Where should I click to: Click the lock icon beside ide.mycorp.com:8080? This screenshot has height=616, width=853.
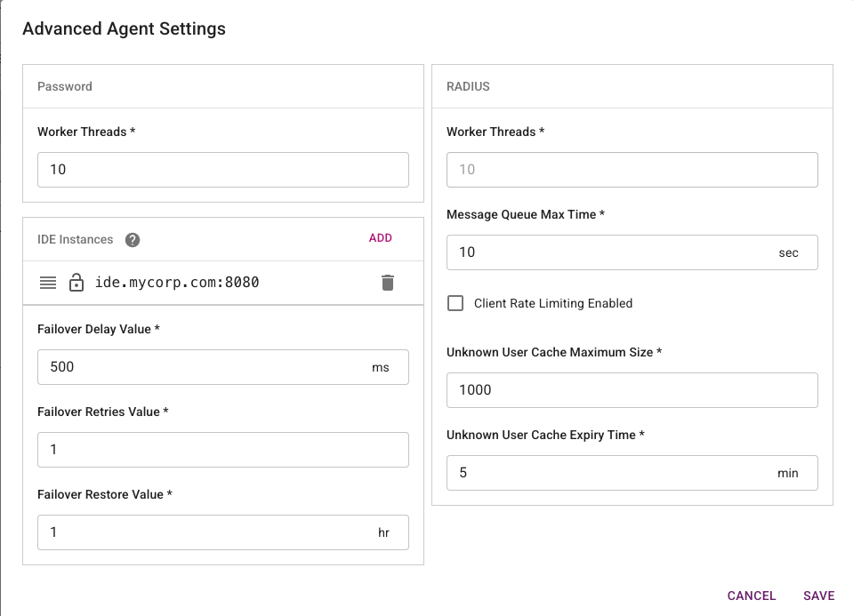click(x=76, y=283)
